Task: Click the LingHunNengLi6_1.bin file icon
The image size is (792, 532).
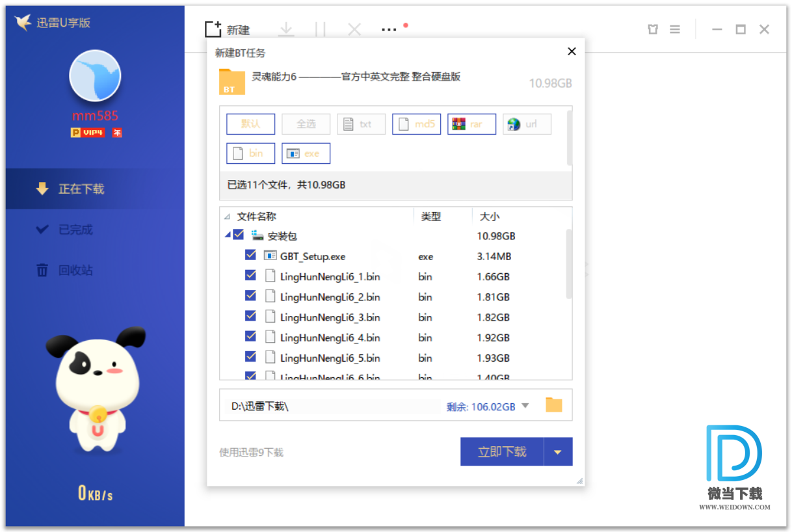Action: pos(271,276)
